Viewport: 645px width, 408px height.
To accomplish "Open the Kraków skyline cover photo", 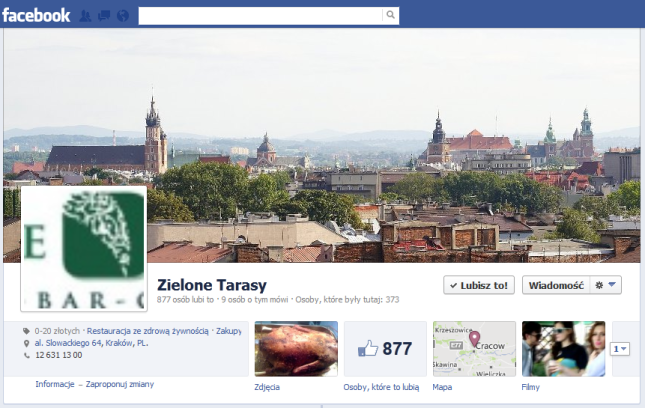I will [322, 146].
